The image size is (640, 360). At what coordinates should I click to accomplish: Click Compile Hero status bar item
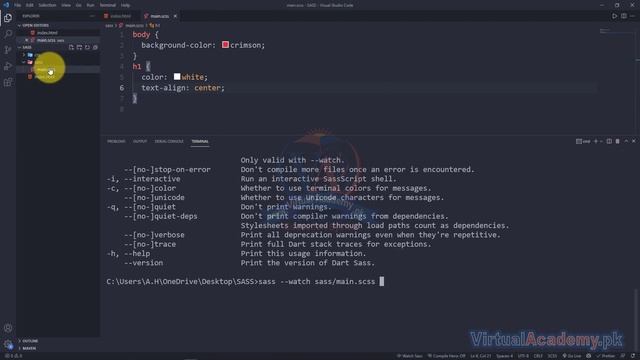[446, 356]
